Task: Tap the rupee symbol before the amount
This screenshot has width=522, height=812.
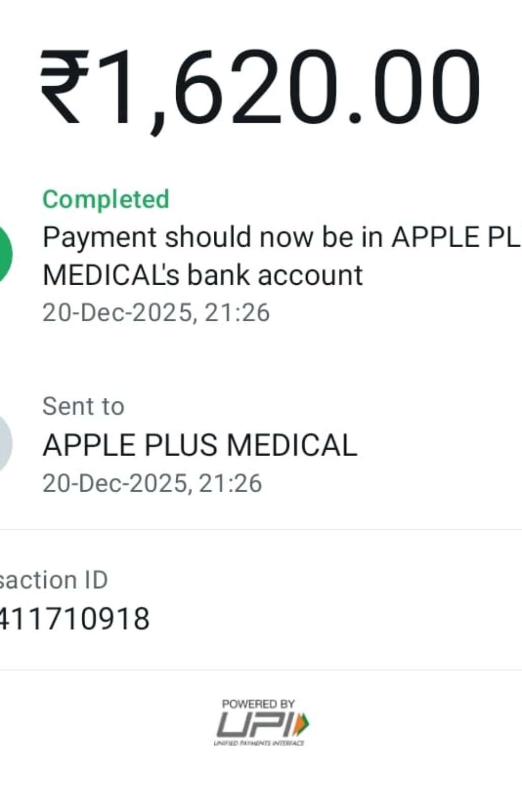Action: tap(64, 87)
